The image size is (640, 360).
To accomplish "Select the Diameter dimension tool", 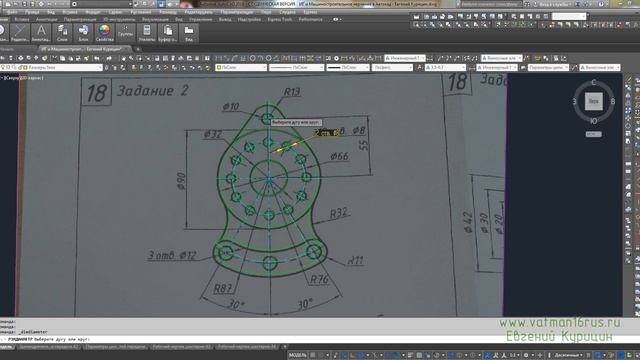I will click(269, 58).
